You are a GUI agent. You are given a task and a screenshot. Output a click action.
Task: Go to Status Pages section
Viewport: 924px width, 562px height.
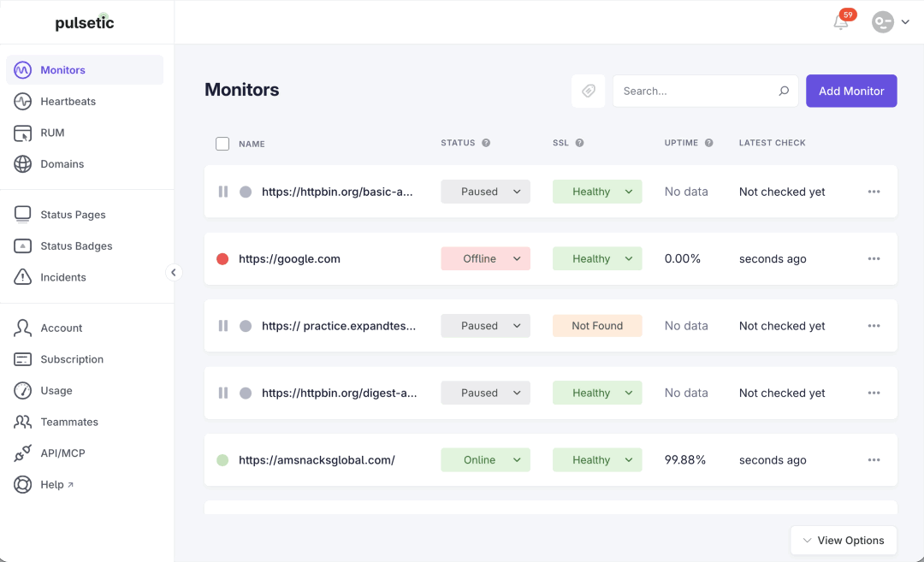73,215
